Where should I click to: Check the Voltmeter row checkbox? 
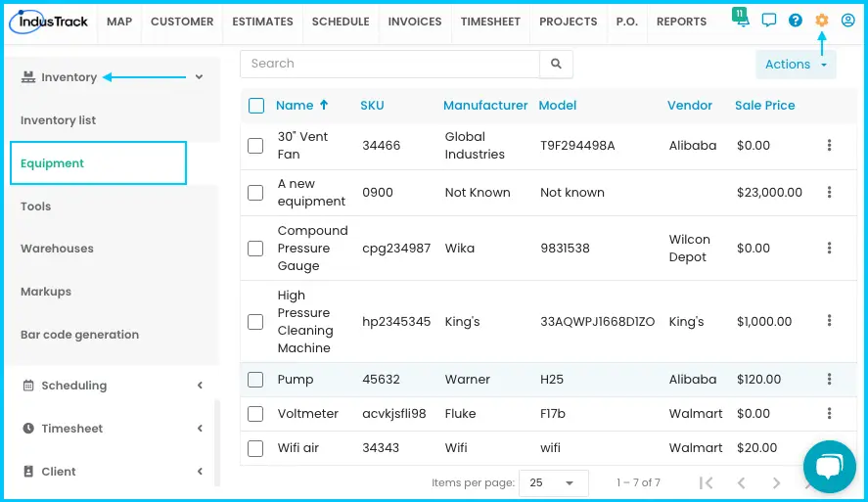255,414
